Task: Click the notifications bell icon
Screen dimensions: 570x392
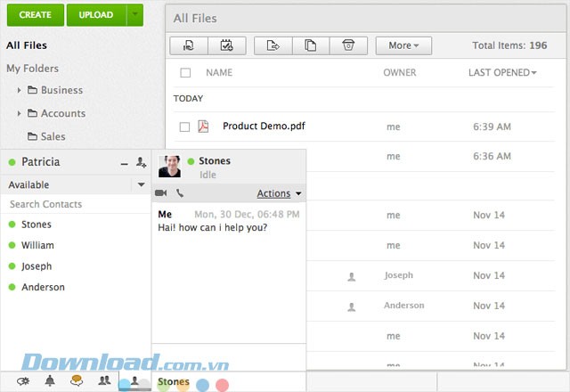Action: (x=50, y=381)
